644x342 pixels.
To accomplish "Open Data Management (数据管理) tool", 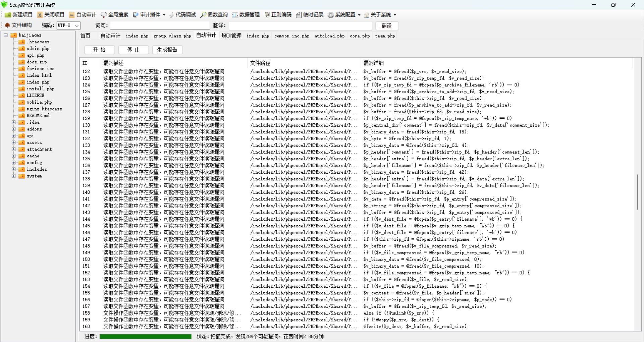I will [246, 15].
